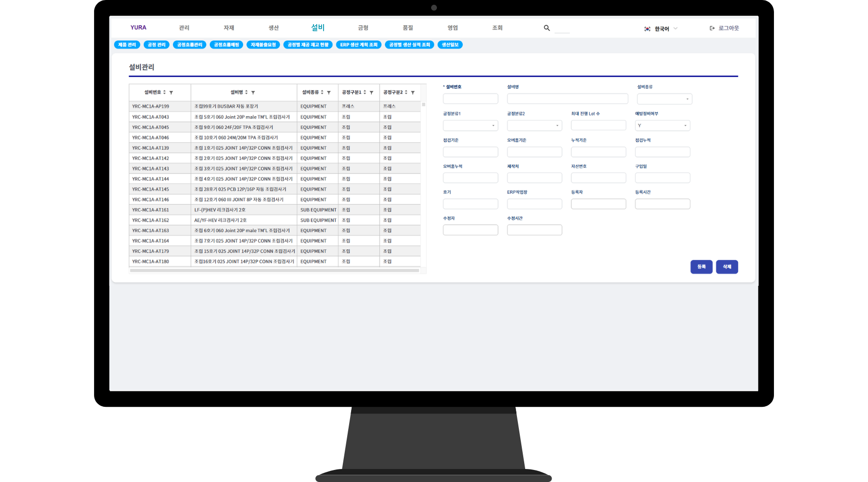
Task: Switch to the 품질 menu
Action: coord(408,28)
